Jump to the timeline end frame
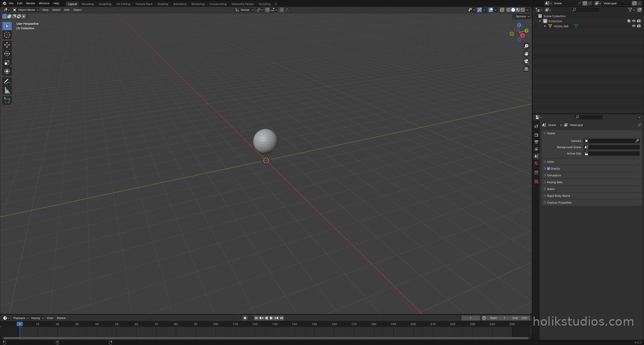Image resolution: width=644 pixels, height=345 pixels. [281, 318]
